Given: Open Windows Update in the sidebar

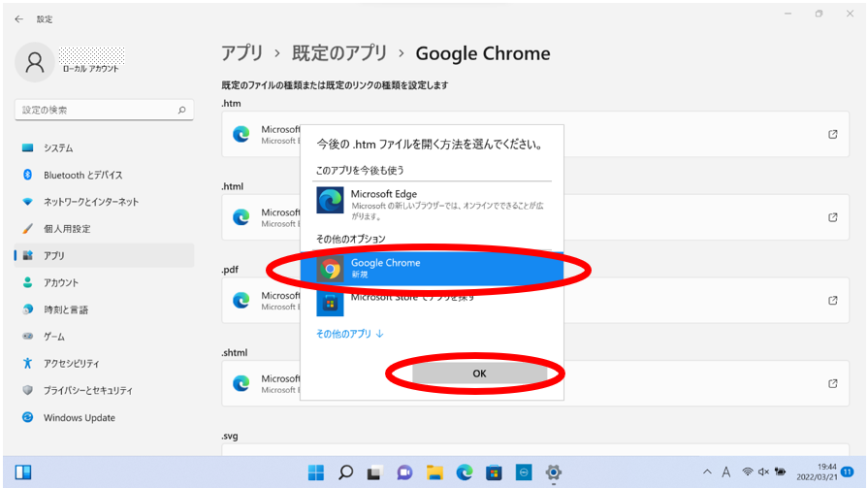Looking at the screenshot, I should [104, 417].
